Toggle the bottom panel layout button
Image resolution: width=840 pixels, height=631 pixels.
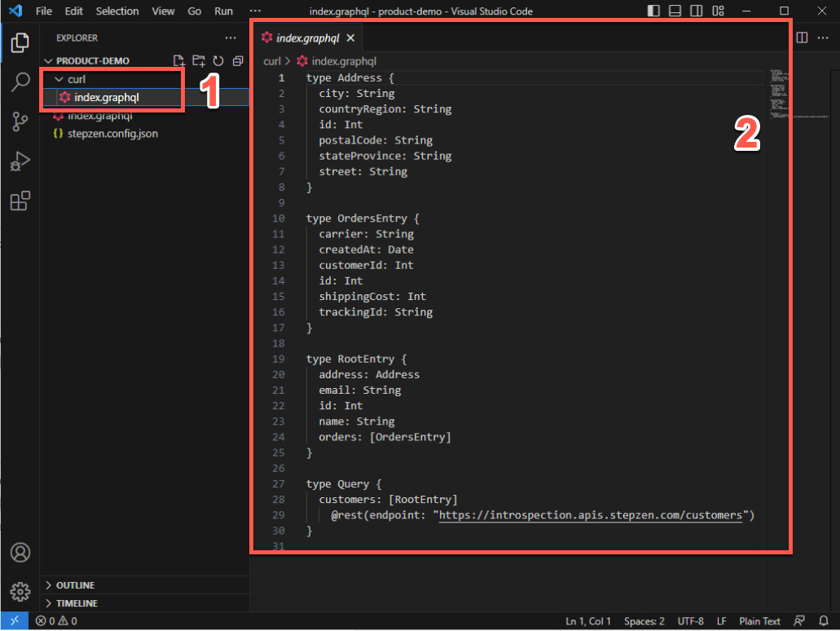click(x=675, y=11)
